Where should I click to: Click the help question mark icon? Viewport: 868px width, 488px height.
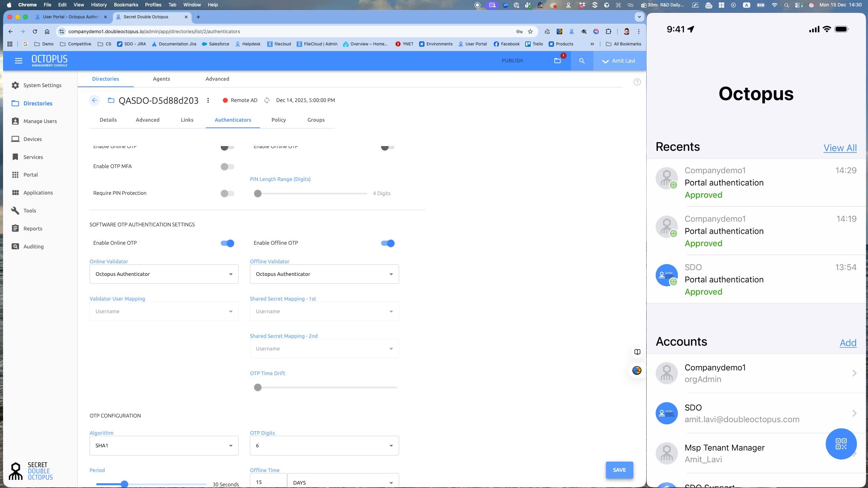[637, 82]
